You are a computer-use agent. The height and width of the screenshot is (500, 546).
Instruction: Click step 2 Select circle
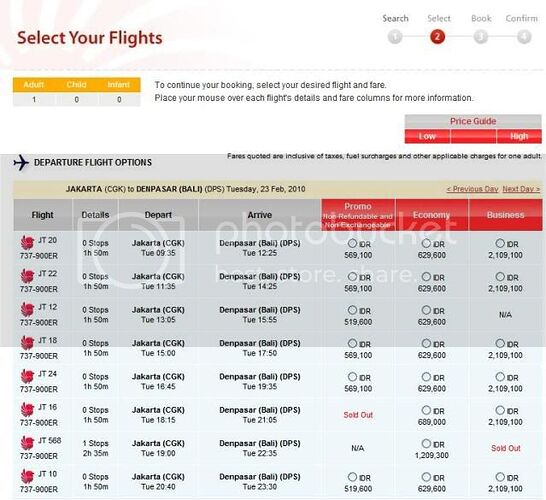coord(437,37)
